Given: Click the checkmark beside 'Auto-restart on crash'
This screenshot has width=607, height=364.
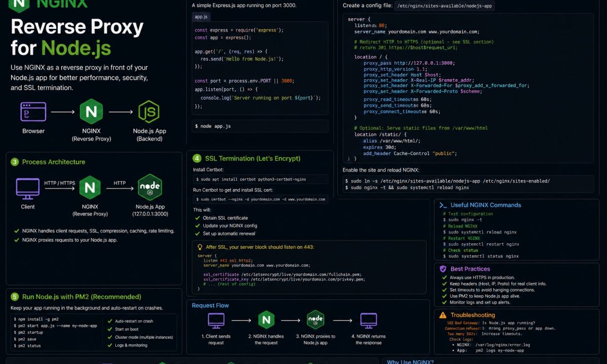Looking at the screenshot, I should click(x=110, y=321).
